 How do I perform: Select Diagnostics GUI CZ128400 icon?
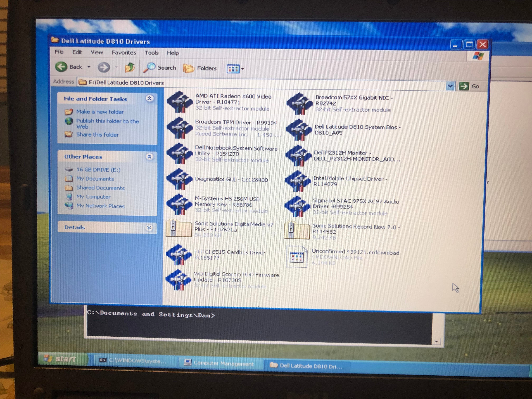[179, 179]
